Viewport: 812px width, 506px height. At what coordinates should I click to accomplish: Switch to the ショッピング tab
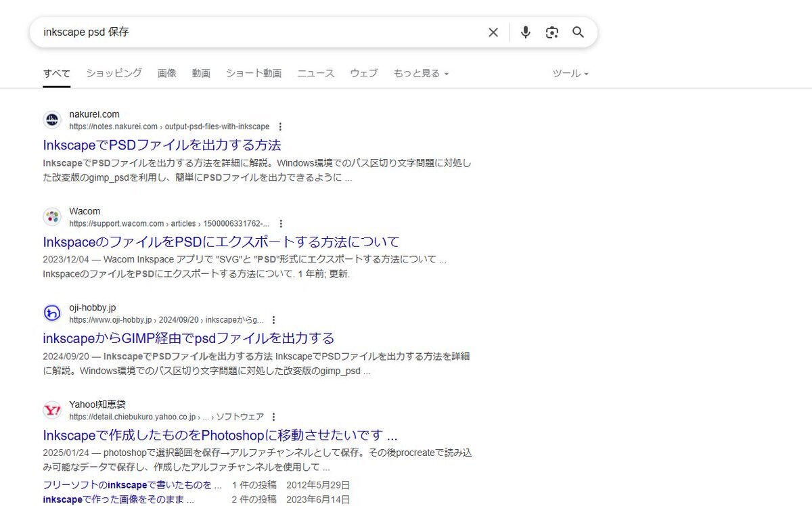coord(114,73)
